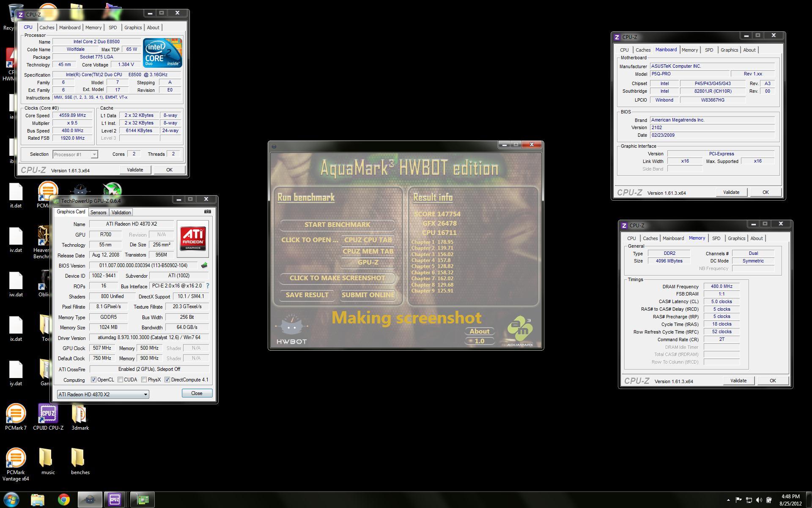Screen dimensions: 812x508
Task: Select the it.dat file icon
Action: click(x=16, y=196)
